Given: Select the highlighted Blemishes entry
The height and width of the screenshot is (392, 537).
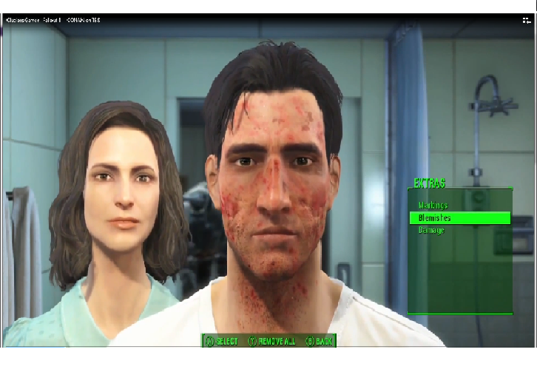Looking at the screenshot, I should tap(460, 218).
